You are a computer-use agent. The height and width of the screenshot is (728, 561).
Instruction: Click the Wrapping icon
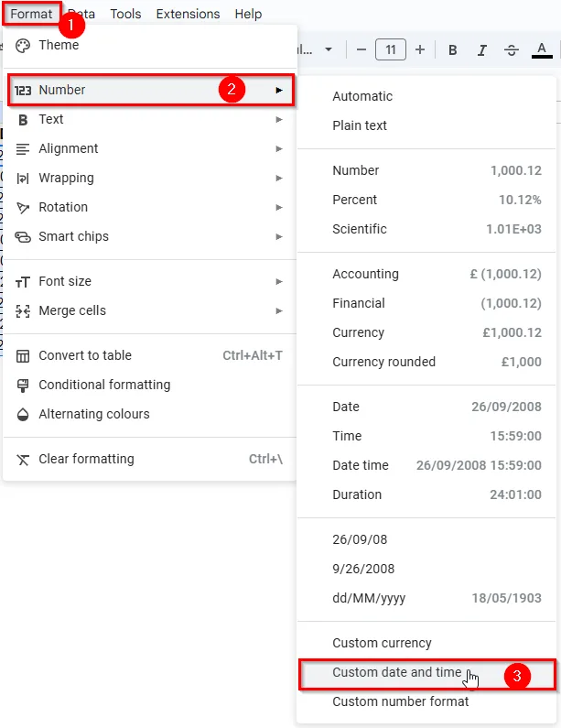pos(23,179)
